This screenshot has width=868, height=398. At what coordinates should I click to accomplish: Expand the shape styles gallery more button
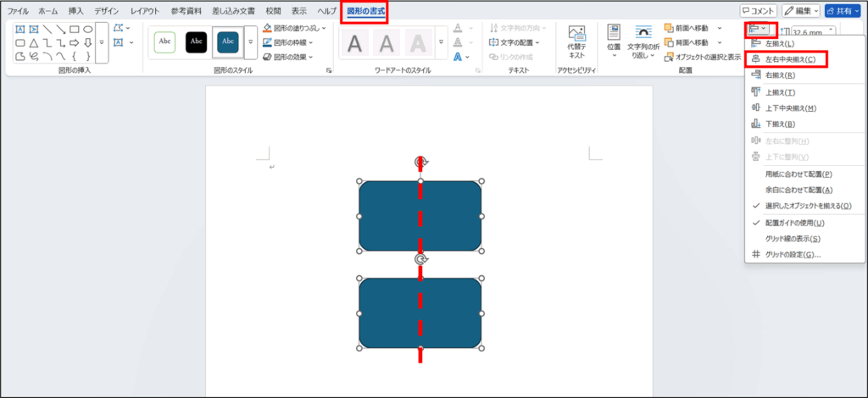[x=251, y=41]
